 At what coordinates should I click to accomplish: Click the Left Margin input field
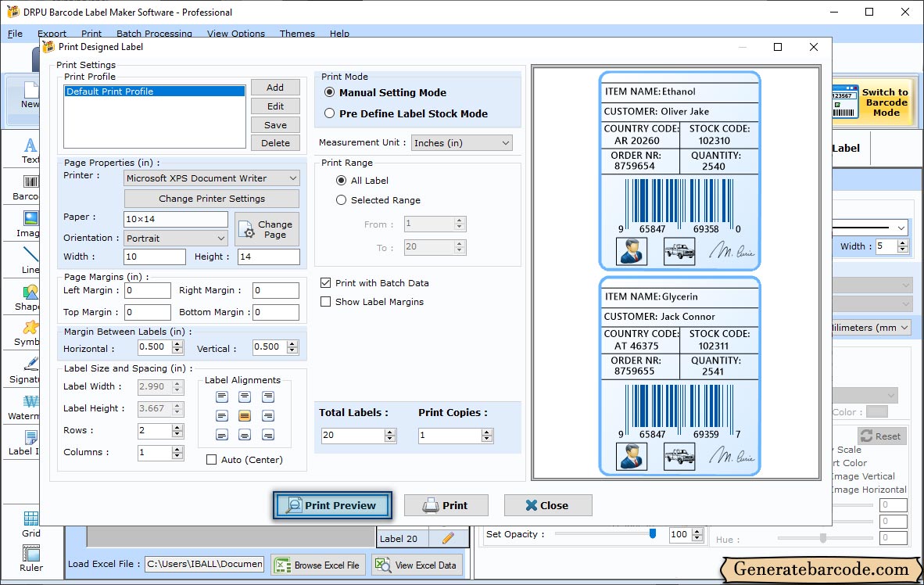click(147, 290)
